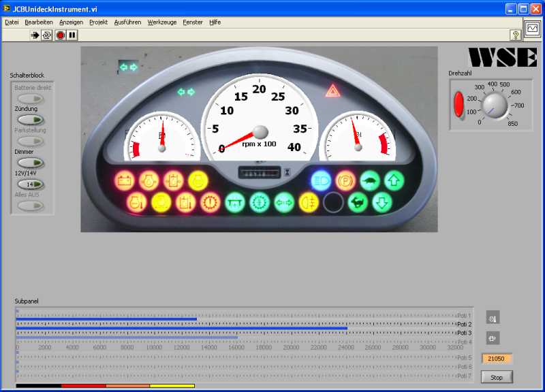Click the red battery warning lamp

point(125,180)
